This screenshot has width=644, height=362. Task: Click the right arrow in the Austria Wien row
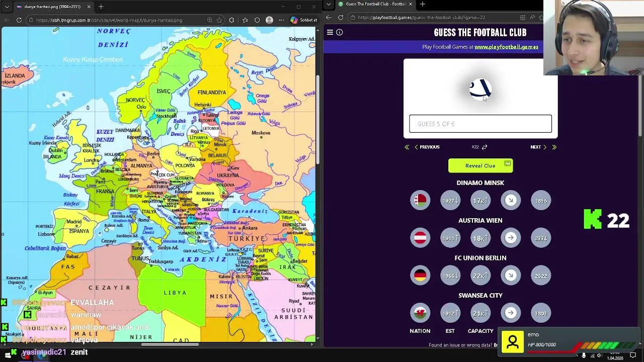pos(511,238)
